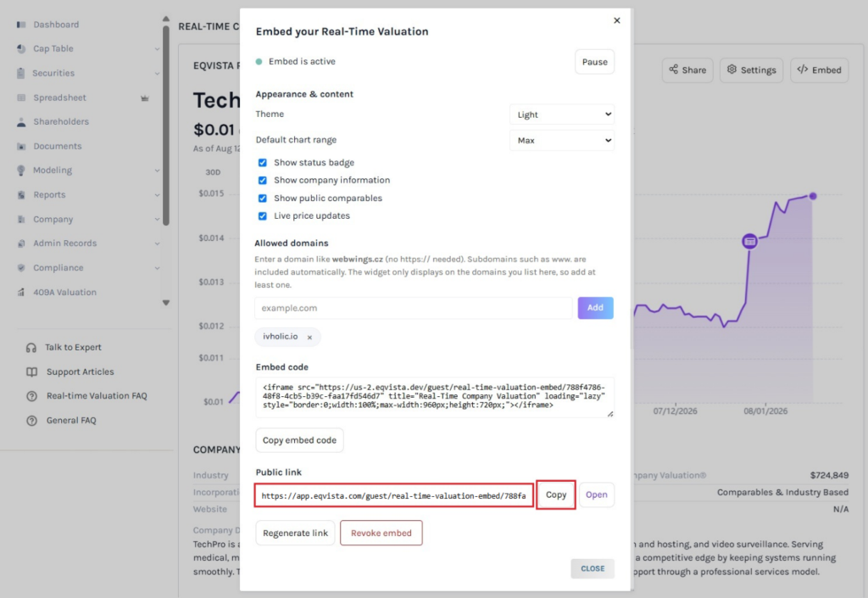Expand the Admin Records chevron
This screenshot has height=598, width=868.
pyautogui.click(x=157, y=243)
